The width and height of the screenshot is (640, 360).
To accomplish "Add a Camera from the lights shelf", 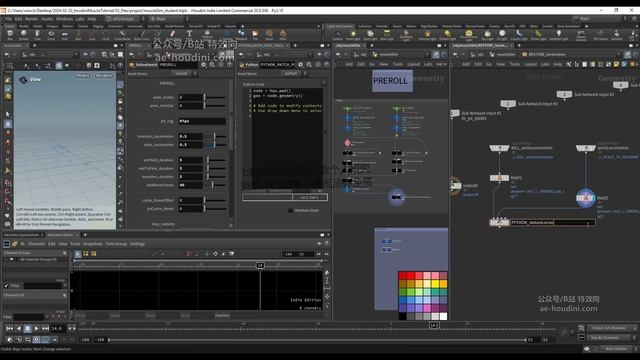I will click(x=337, y=35).
